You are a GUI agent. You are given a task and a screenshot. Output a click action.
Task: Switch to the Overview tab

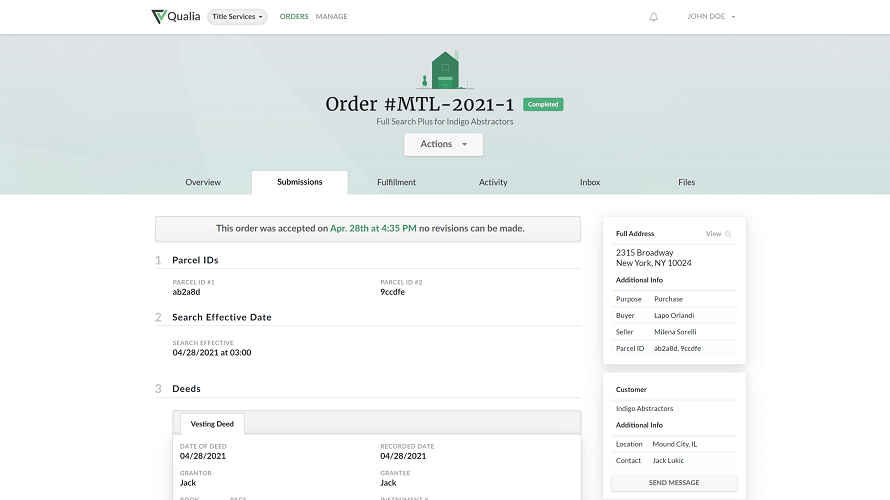(203, 182)
